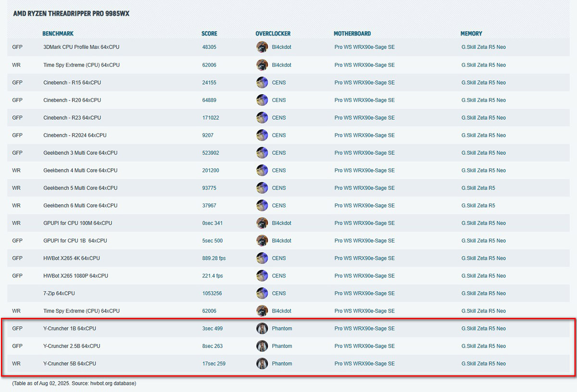Click the 93775 score link
Viewport: 577px width, 392px height.
coord(209,188)
